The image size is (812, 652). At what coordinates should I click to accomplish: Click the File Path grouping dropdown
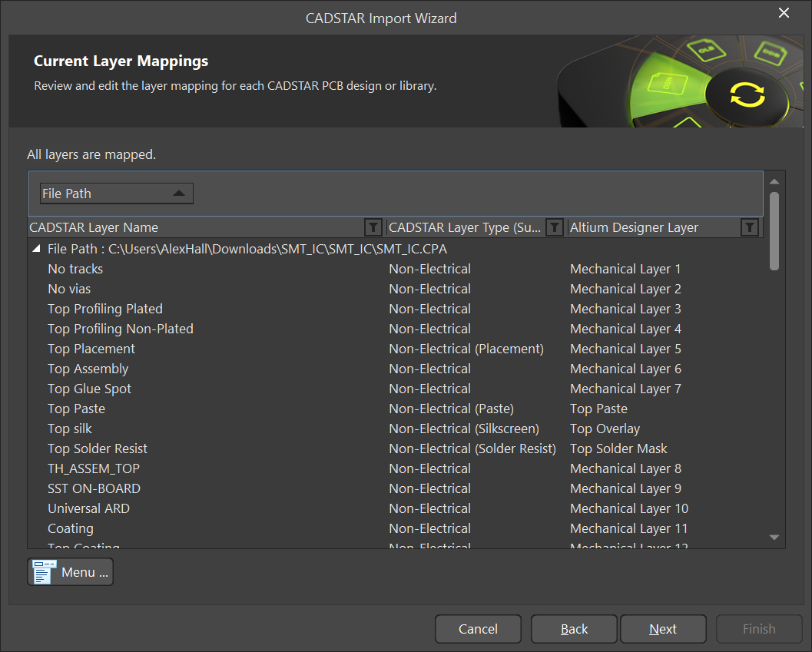click(x=116, y=193)
